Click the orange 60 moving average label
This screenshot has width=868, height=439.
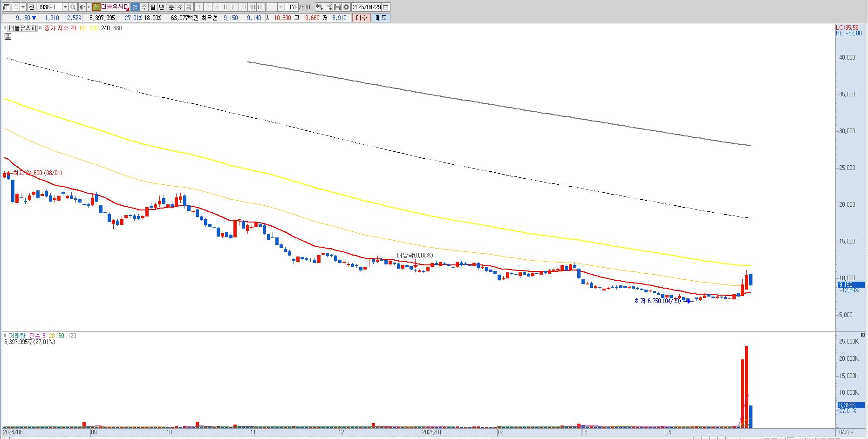pos(82,28)
